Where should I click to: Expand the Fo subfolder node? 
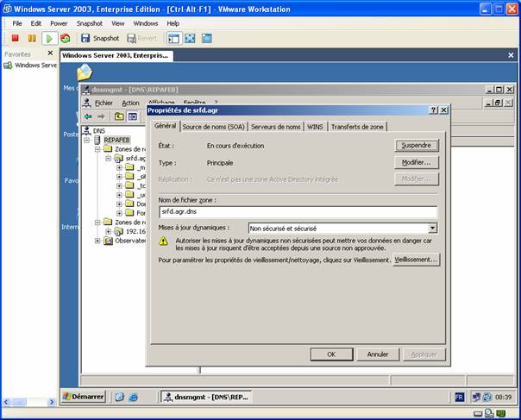point(119,213)
